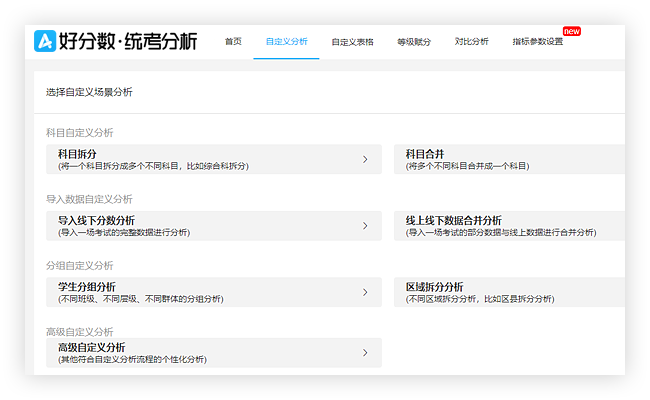The image size is (650, 400).
Task: Choose 导入线下分数分析 option
Action: (200, 225)
